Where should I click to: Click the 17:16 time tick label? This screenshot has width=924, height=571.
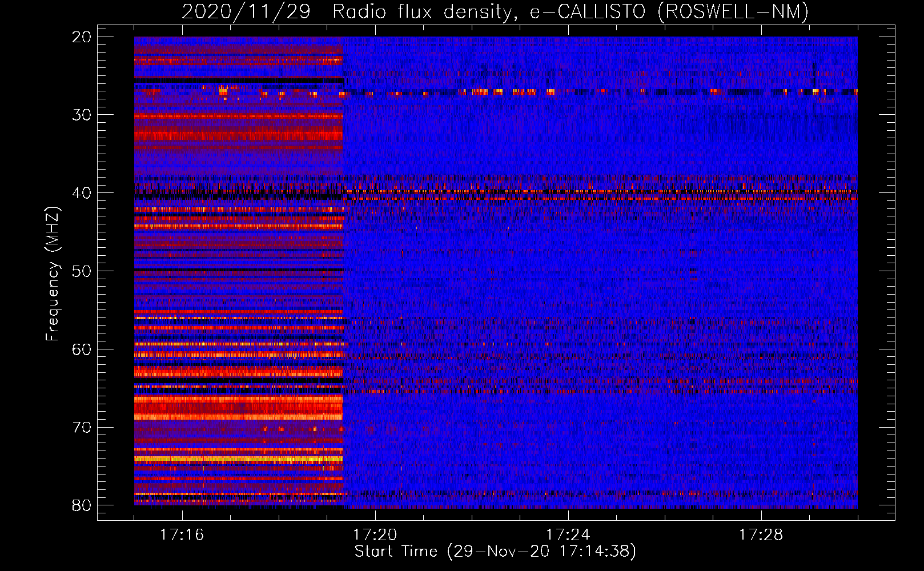182,535
